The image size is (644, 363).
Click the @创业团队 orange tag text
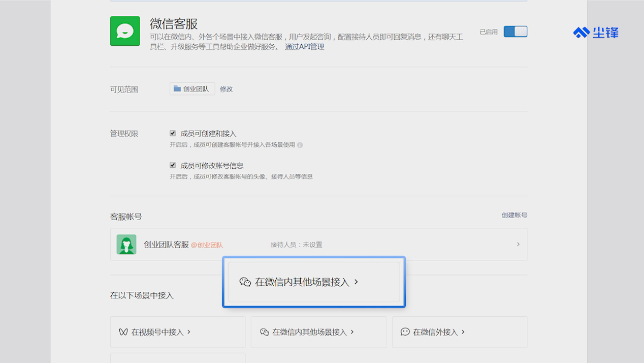(207, 245)
